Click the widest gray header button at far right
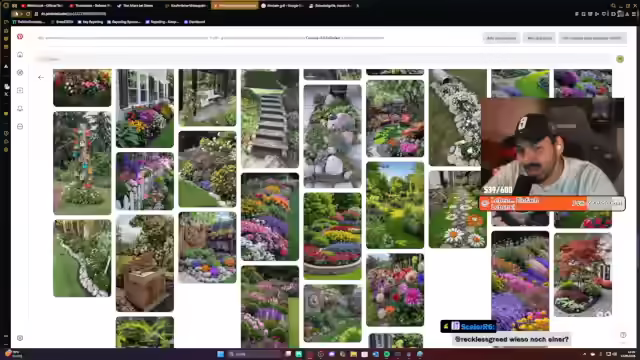640x360 pixels. click(x=592, y=38)
